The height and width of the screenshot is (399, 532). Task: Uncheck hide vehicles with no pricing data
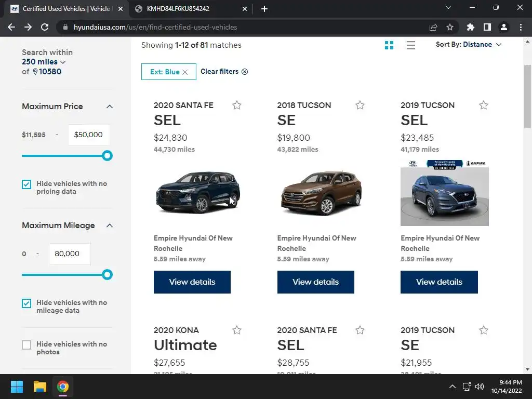tap(26, 184)
